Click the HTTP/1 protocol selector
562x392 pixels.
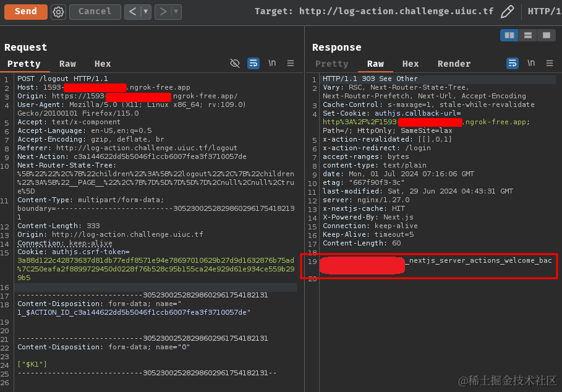544,12
